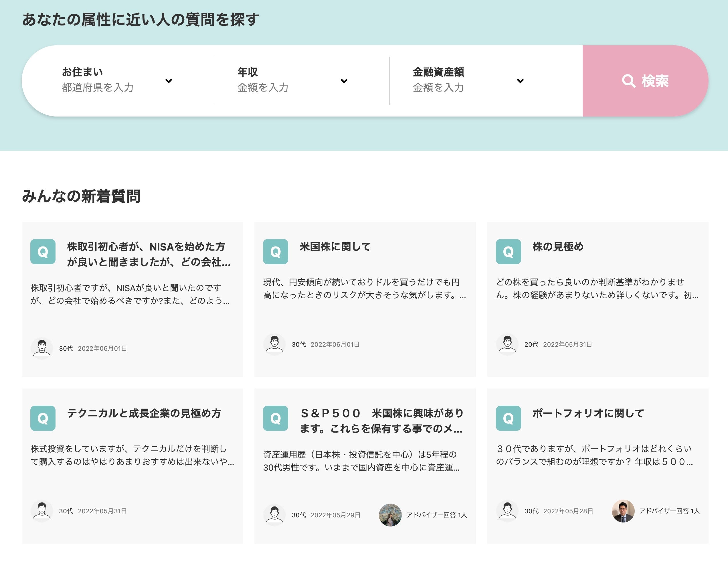Click the Q icon on NISA question
The image size is (728, 564).
point(43,251)
